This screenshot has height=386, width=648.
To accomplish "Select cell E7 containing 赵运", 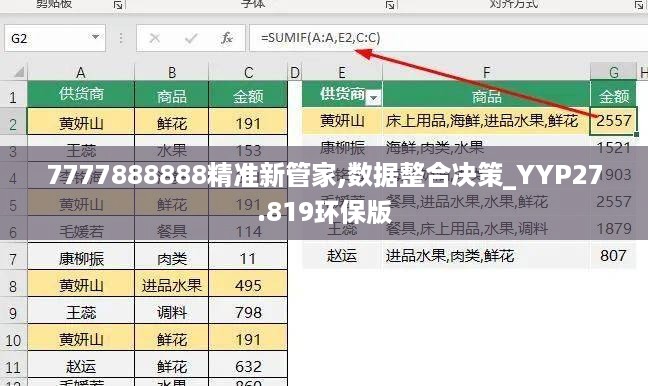I will 342,255.
